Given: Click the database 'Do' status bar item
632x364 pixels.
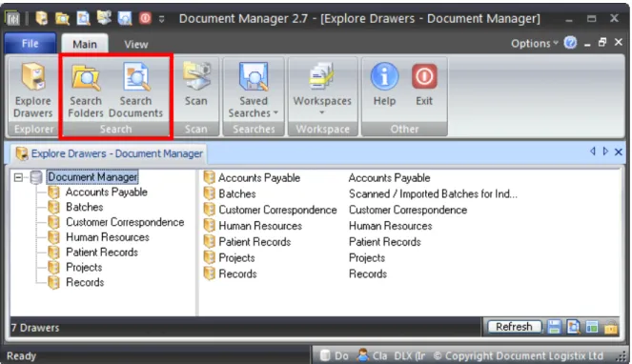Looking at the screenshot, I should [335, 355].
